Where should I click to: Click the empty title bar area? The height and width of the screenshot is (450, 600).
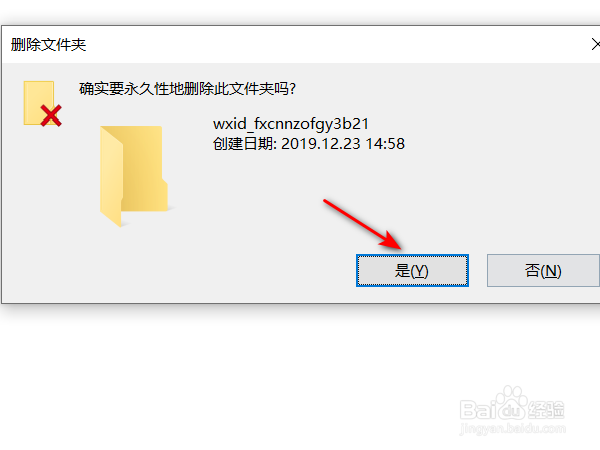pyautogui.click(x=337, y=44)
